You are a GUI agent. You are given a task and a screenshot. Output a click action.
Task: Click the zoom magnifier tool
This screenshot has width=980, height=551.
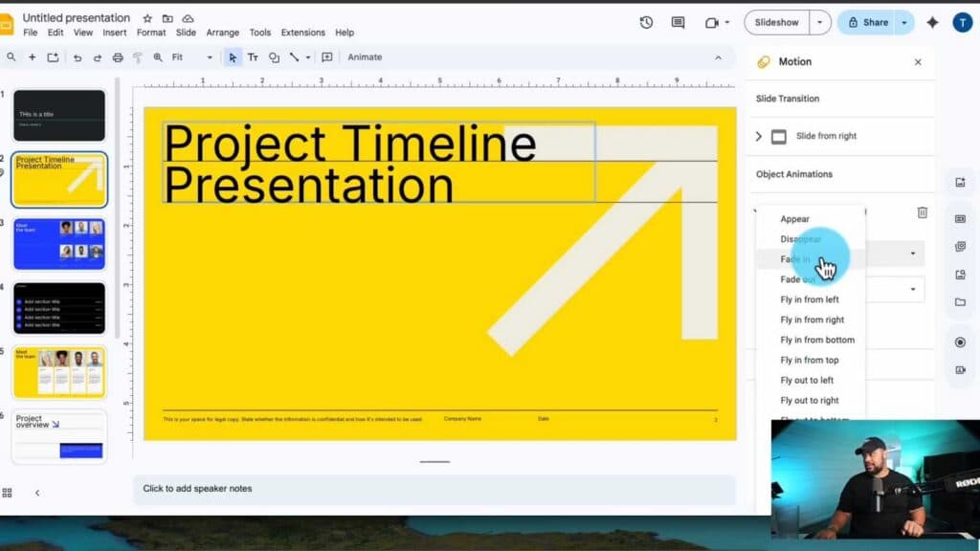click(158, 57)
